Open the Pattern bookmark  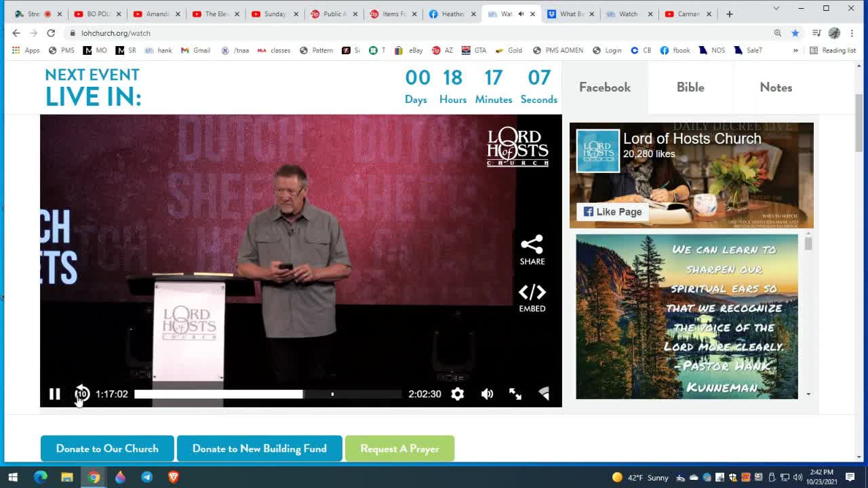[316, 50]
